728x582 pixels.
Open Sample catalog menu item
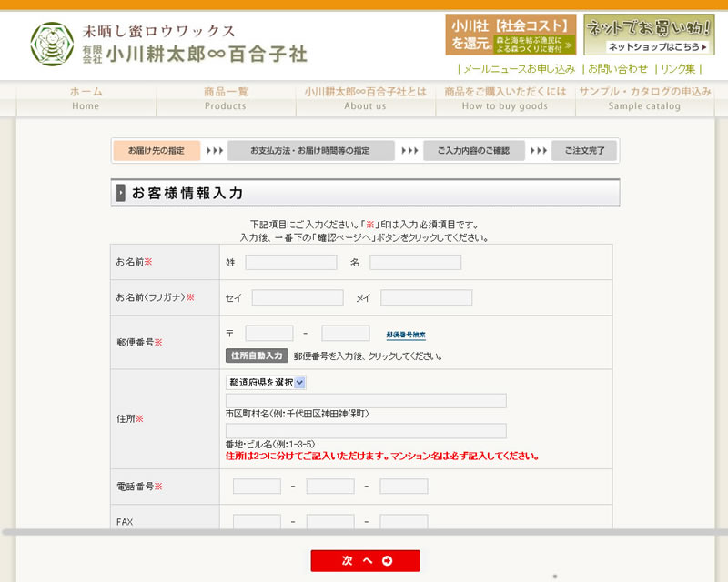point(644,98)
